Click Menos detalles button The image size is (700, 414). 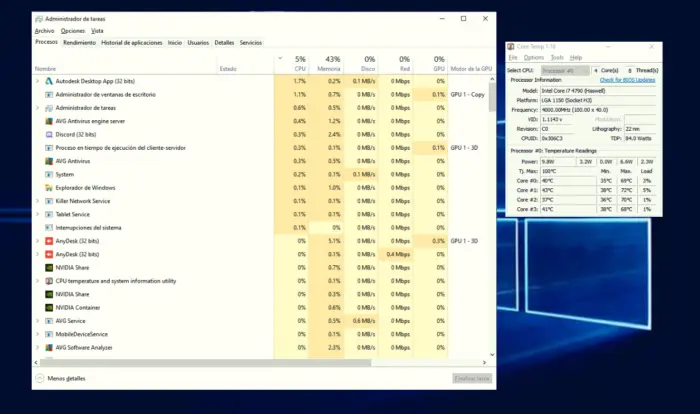click(61, 378)
